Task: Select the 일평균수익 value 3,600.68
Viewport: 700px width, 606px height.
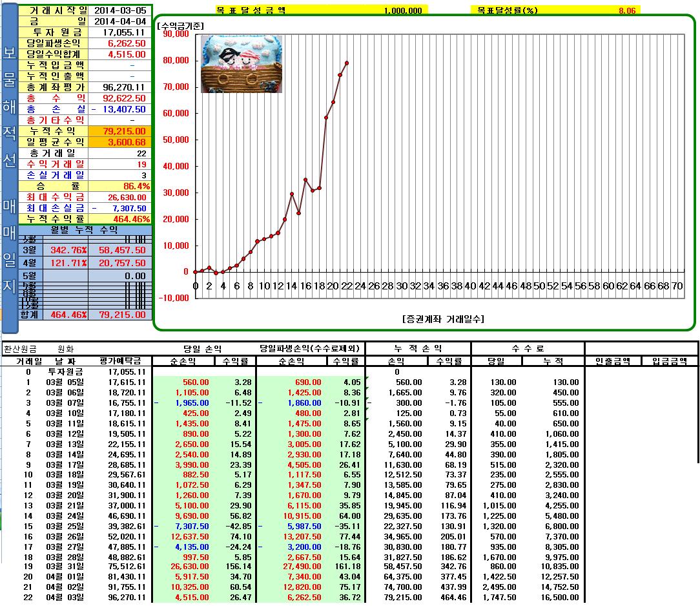Action: (x=120, y=142)
